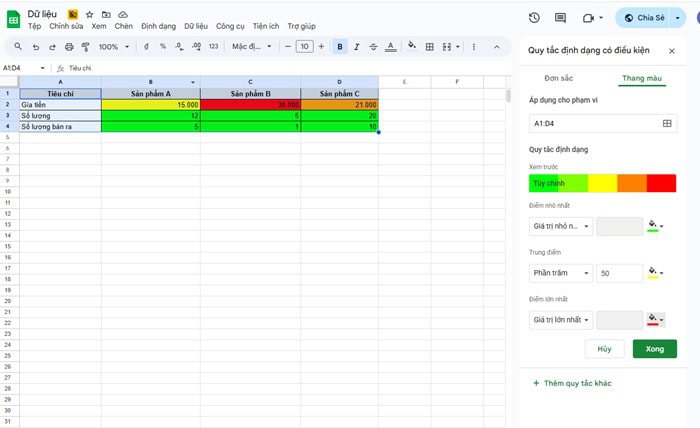Undo the last action
The image size is (700, 428).
coord(36,46)
